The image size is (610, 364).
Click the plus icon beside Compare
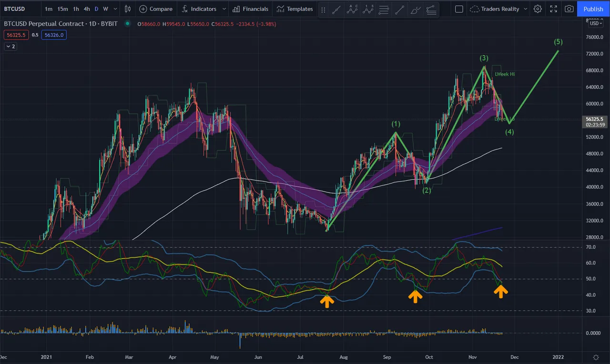click(143, 9)
